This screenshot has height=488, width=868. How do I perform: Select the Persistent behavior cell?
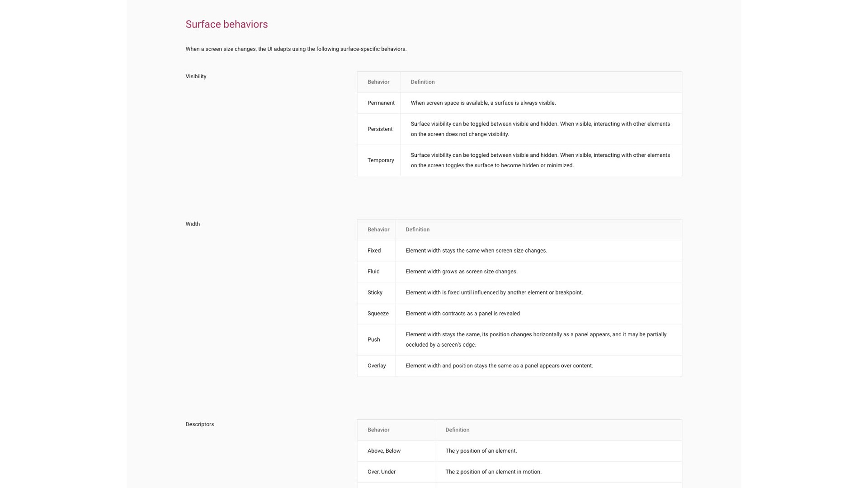pyautogui.click(x=380, y=129)
